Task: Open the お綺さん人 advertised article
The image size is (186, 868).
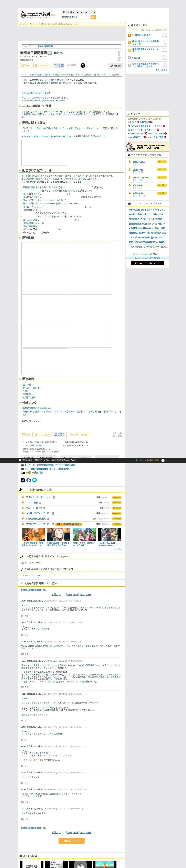Action: tap(139, 162)
